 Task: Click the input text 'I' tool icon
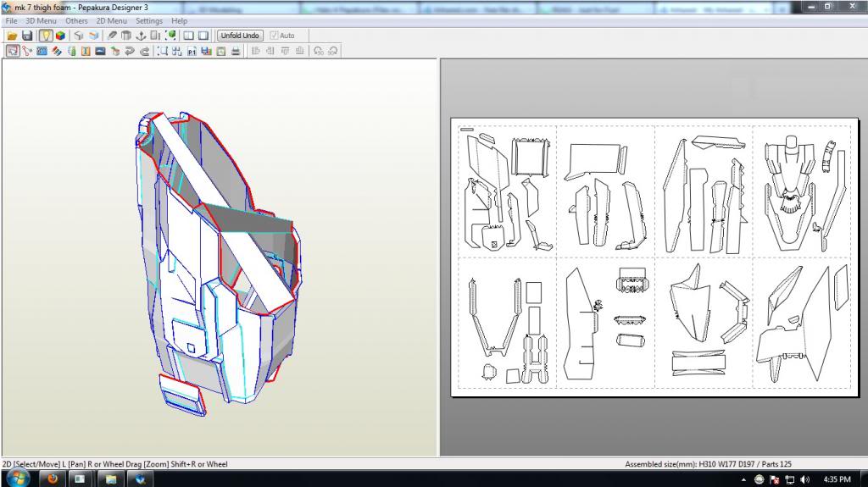(86, 51)
